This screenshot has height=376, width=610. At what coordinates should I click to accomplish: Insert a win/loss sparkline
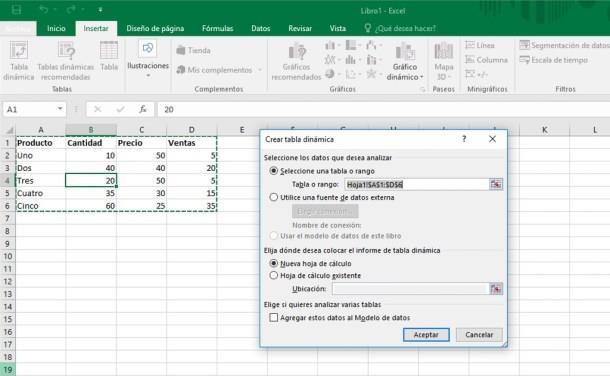coord(476,73)
